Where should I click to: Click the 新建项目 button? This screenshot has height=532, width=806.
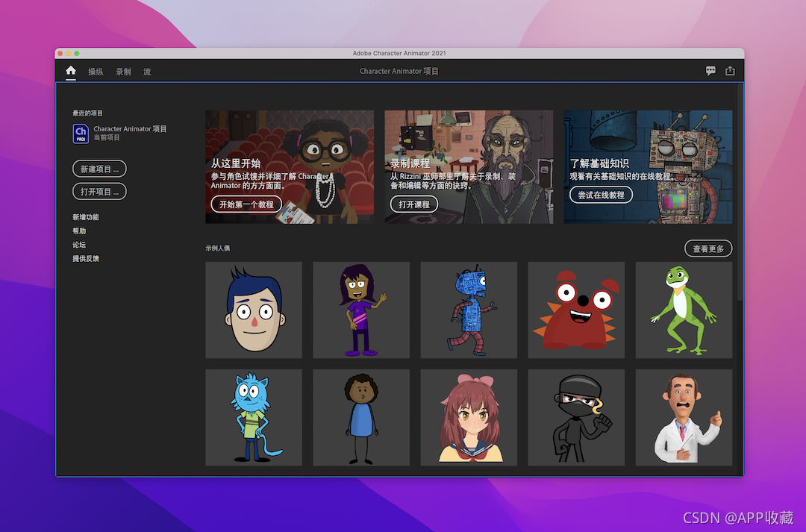99,169
